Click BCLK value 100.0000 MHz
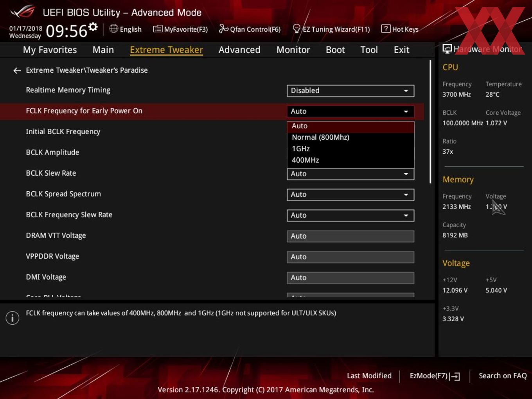Image resolution: width=532 pixels, height=399 pixels. [x=463, y=123]
